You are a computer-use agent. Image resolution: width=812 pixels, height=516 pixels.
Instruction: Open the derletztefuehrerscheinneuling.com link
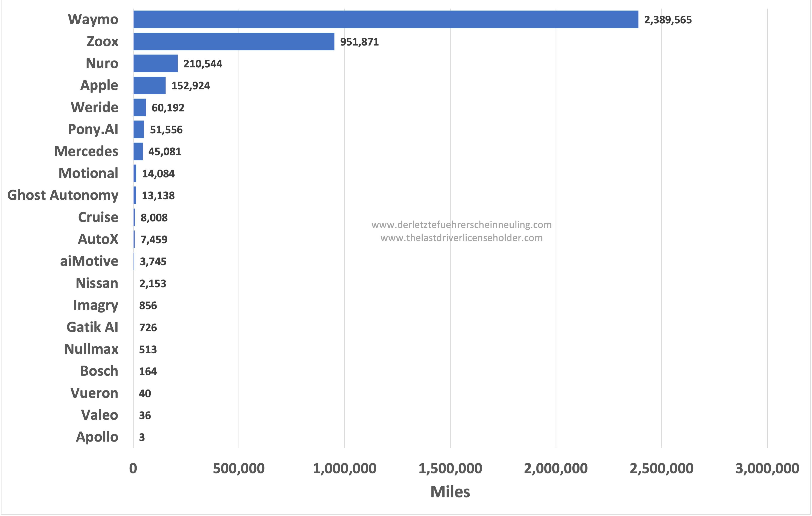coord(461,225)
